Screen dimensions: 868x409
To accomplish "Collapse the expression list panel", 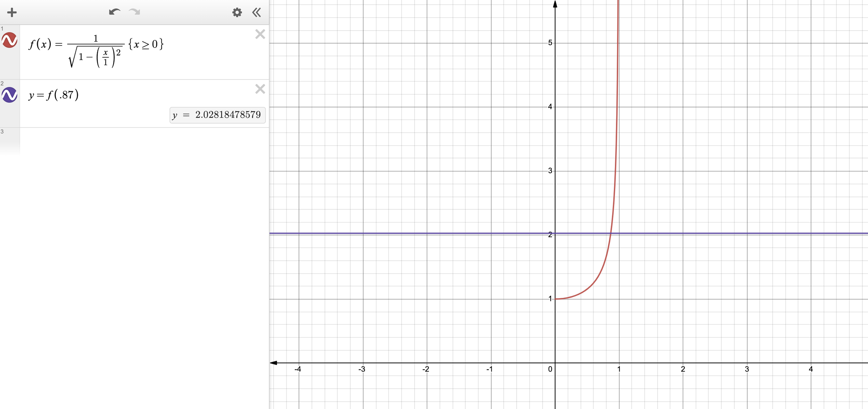I will [257, 13].
